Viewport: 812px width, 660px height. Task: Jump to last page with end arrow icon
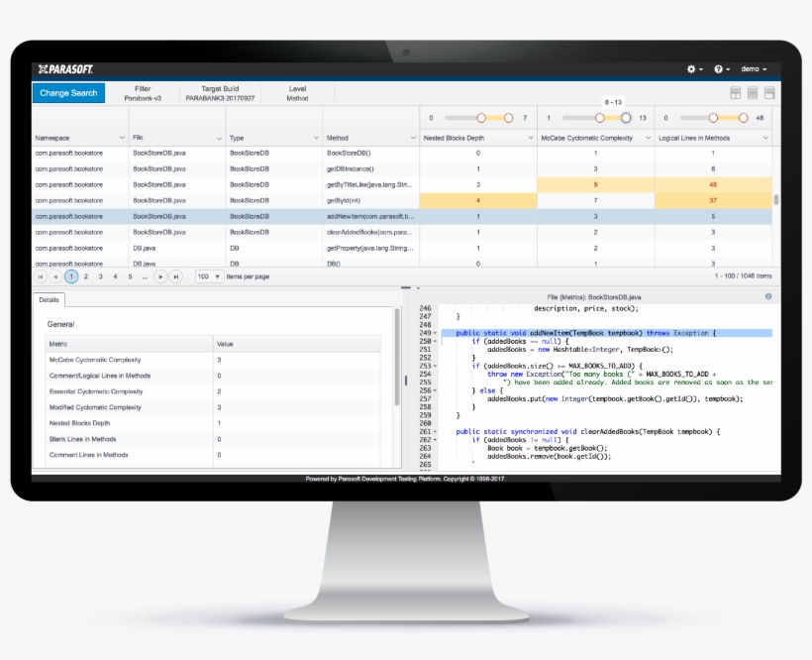(x=175, y=275)
